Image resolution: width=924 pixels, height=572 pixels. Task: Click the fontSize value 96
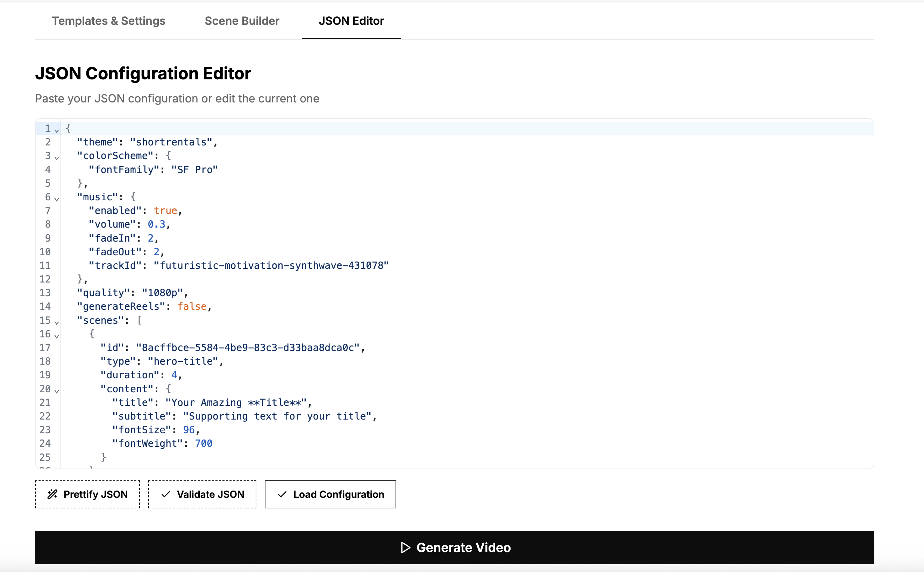pos(189,429)
